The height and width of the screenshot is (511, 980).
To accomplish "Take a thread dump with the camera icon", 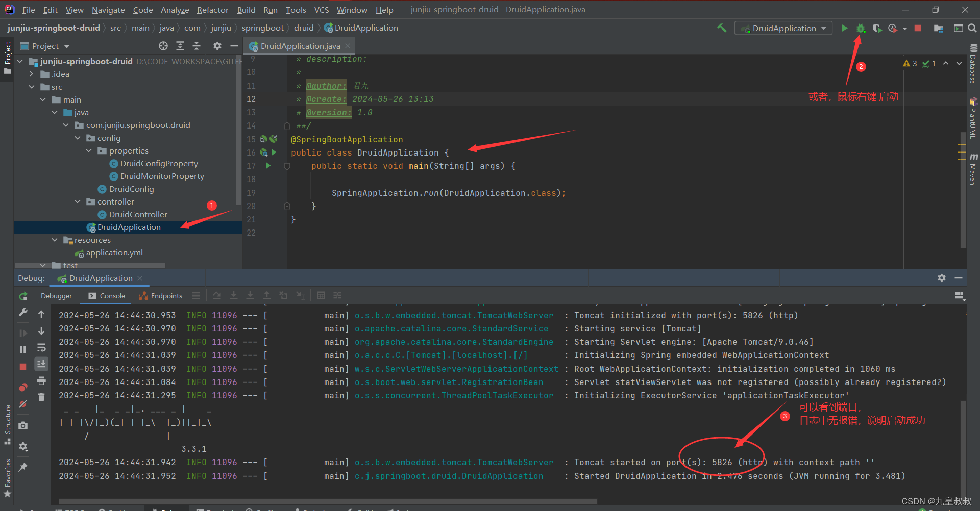I will click(x=23, y=425).
